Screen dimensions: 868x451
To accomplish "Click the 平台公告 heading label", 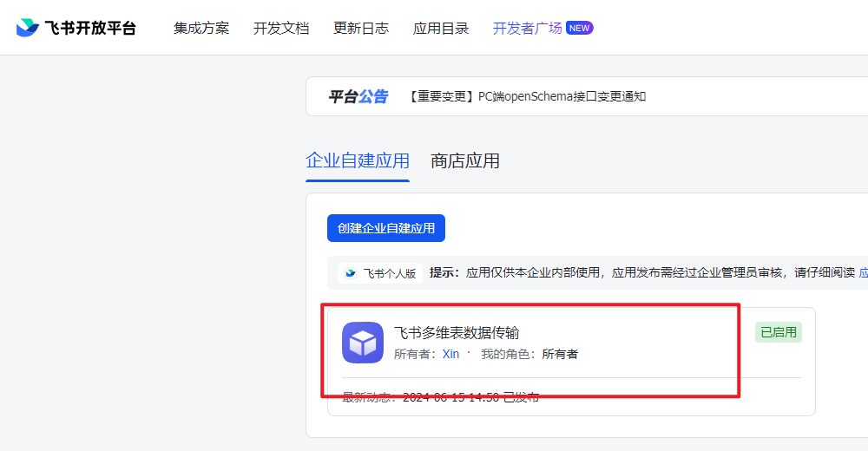I will (358, 96).
